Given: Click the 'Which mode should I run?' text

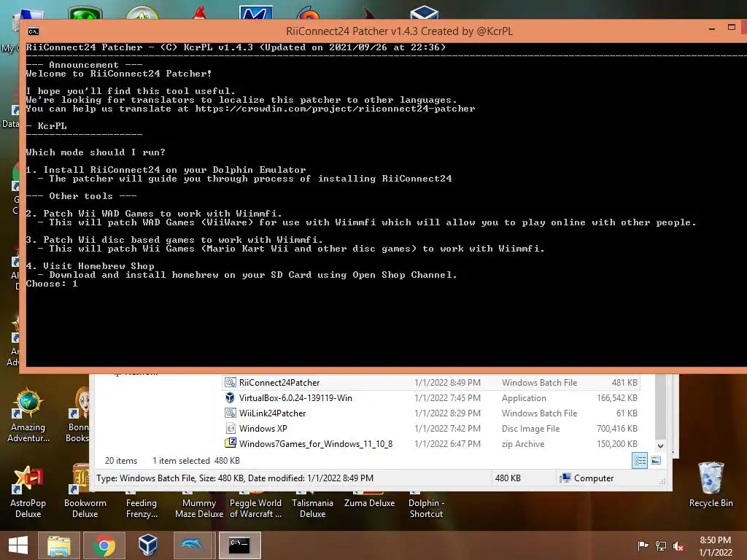Looking at the screenshot, I should 96,152.
